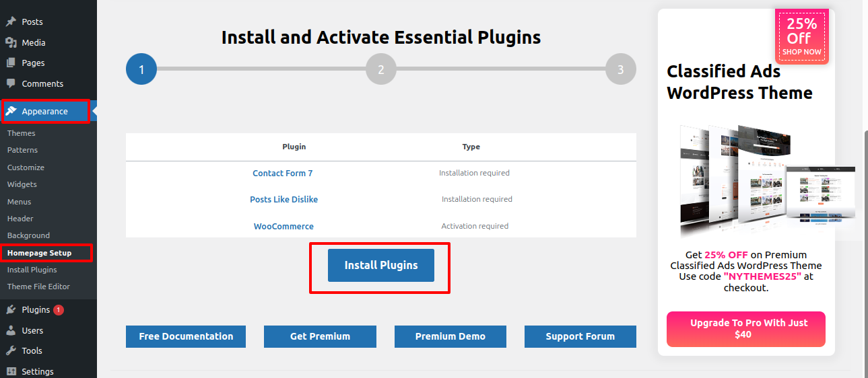Open Plugins via plug icon
868x378 pixels.
click(x=11, y=309)
